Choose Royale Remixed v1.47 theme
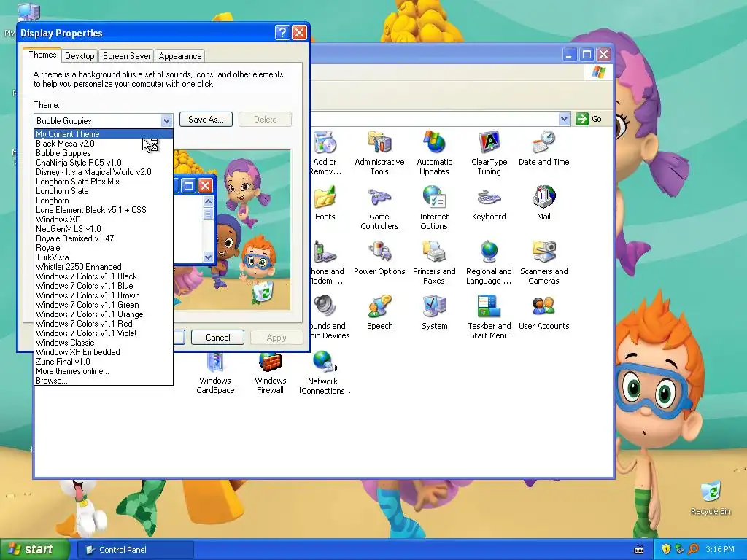 point(104,238)
